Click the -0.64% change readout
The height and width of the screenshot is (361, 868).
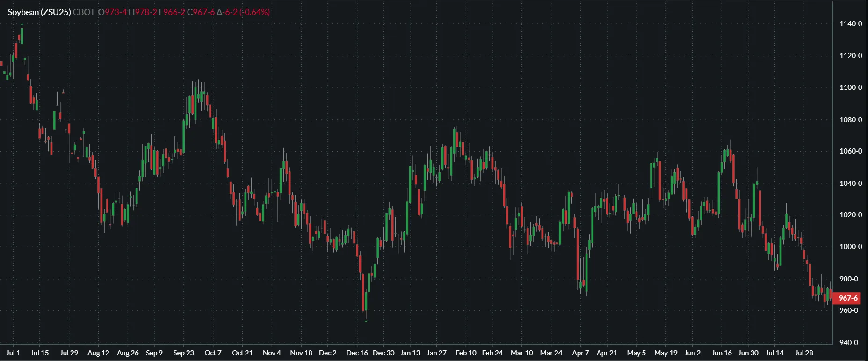254,12
